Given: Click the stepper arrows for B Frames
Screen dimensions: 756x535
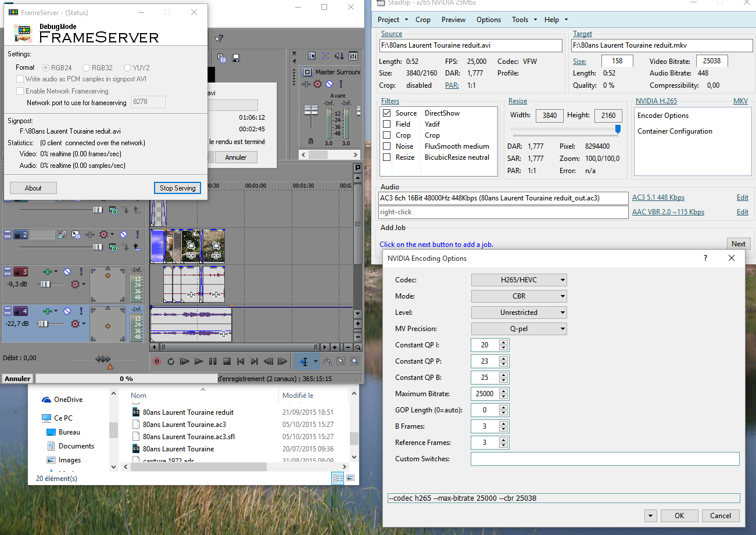Looking at the screenshot, I should point(504,426).
